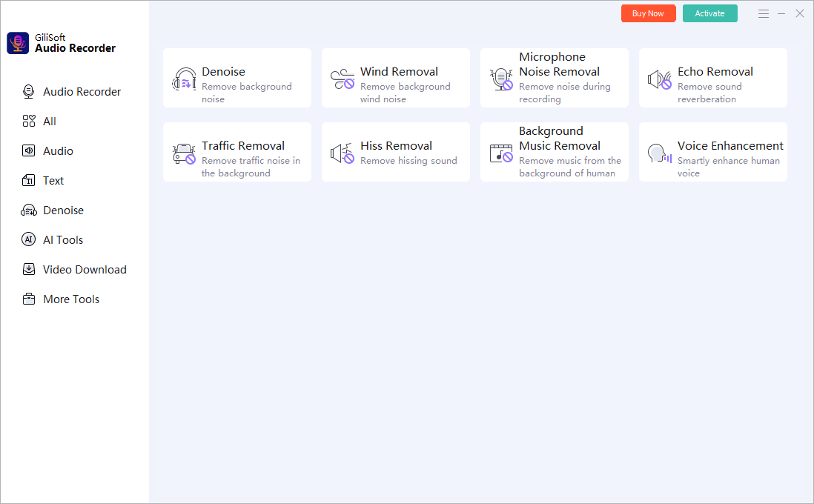
Task: Launch Microphone Noise Removal tool title
Action: [x=559, y=64]
